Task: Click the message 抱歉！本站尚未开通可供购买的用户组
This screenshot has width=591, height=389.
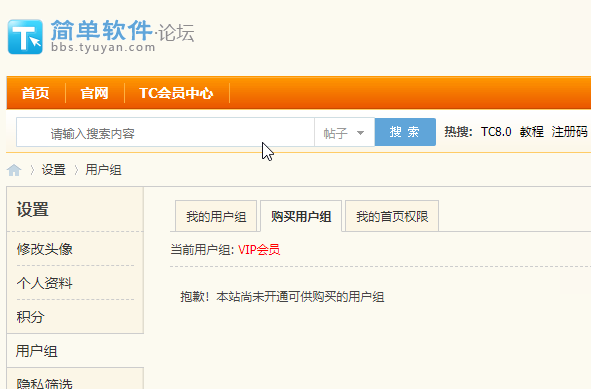Action: (282, 297)
